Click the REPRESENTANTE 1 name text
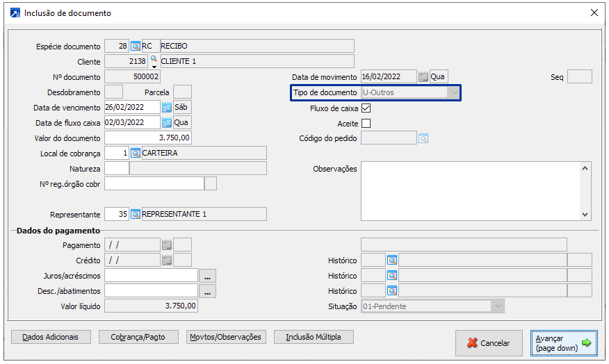 coord(174,214)
